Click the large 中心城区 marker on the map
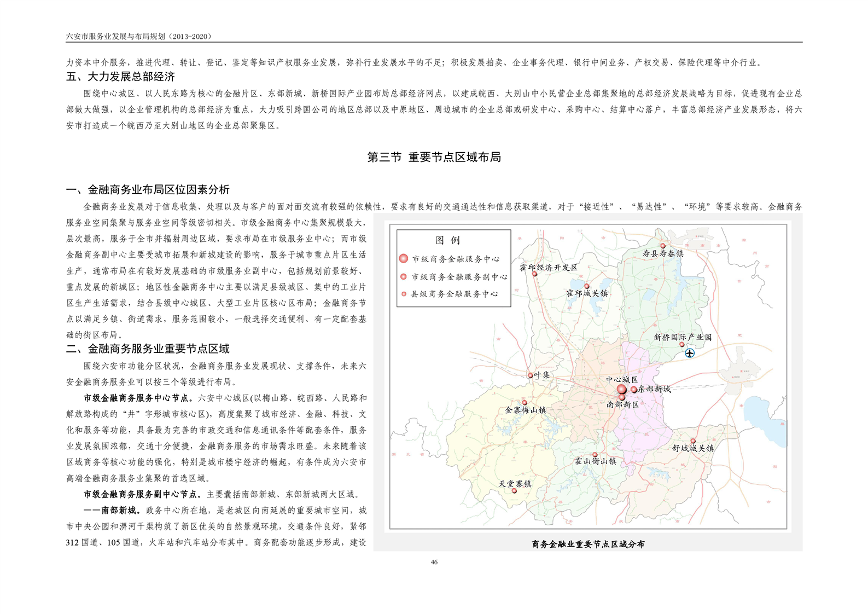Viewport: 868px width, 614px height. tap(621, 389)
